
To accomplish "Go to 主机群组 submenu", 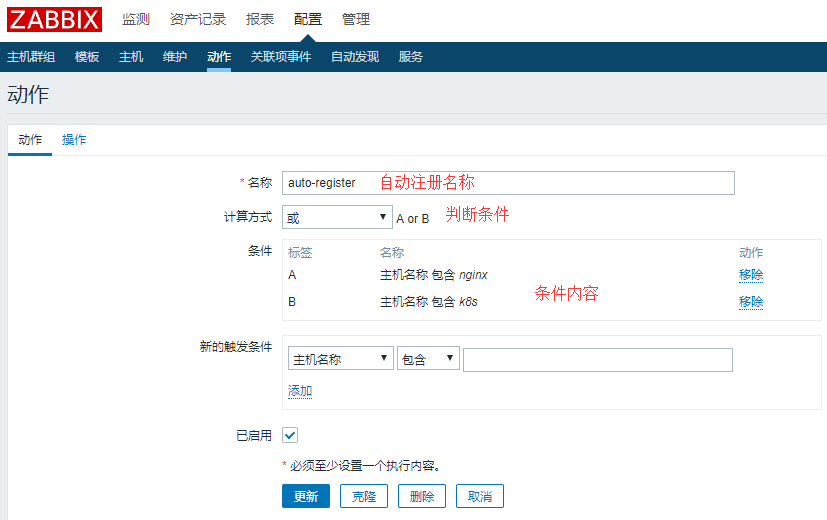I will pyautogui.click(x=31, y=57).
